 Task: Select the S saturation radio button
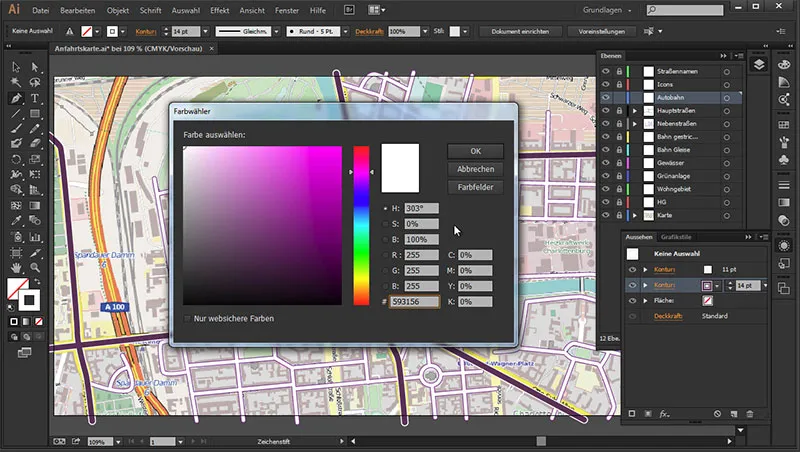click(385, 223)
